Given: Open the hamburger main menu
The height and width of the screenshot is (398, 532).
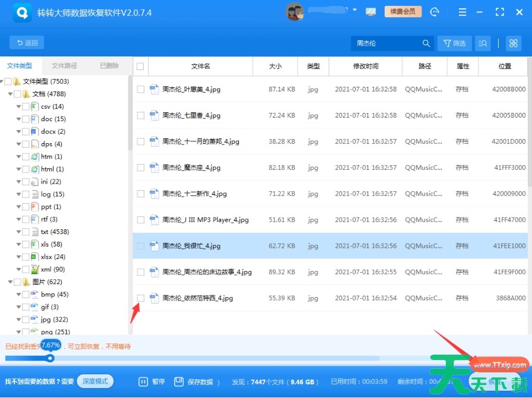Looking at the screenshot, I should point(462,12).
